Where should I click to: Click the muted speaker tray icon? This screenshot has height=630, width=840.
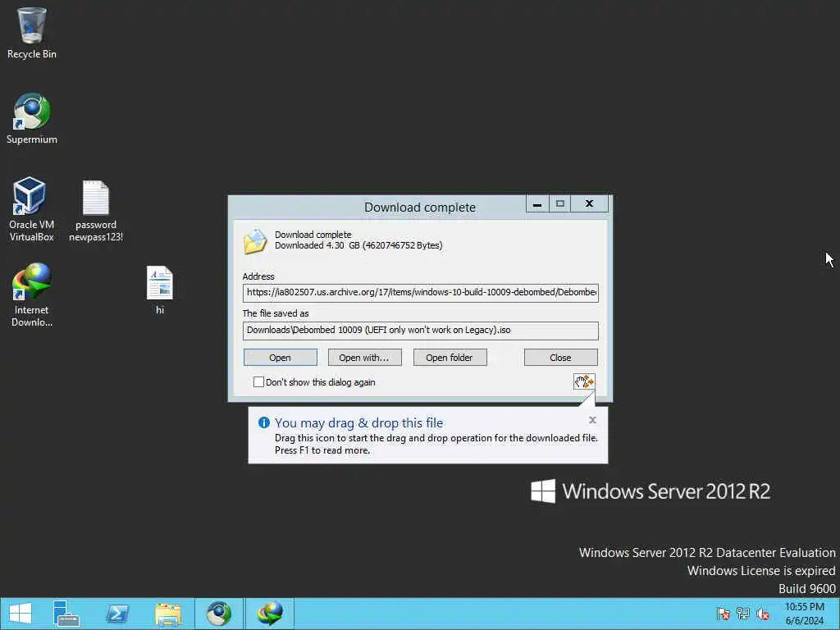click(763, 614)
